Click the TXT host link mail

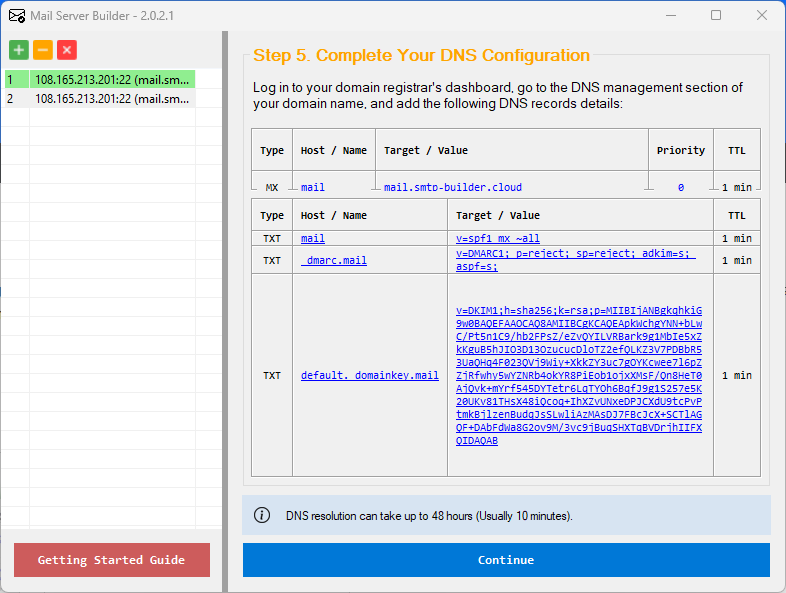click(x=313, y=238)
